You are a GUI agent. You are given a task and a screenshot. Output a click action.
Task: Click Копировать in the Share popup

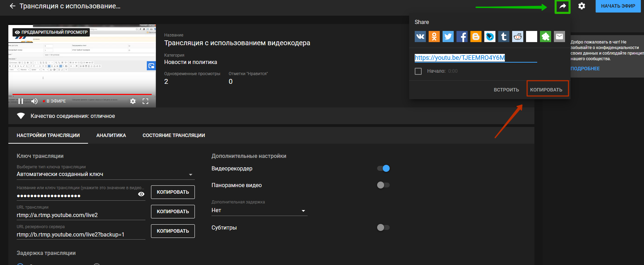tap(546, 90)
